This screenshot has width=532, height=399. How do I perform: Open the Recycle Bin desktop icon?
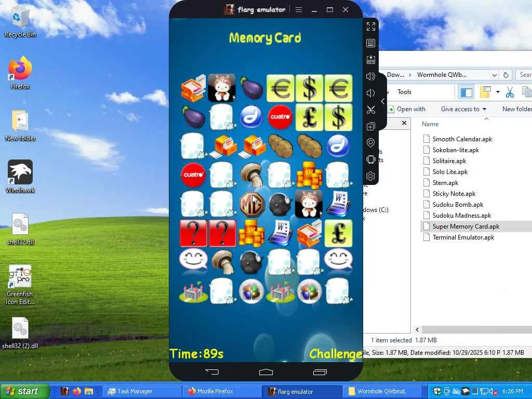pos(20,22)
